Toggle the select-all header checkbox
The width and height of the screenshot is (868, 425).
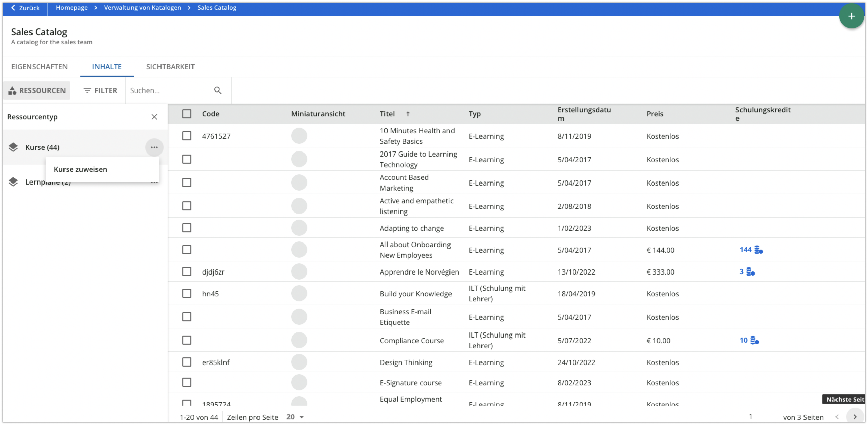click(x=187, y=114)
